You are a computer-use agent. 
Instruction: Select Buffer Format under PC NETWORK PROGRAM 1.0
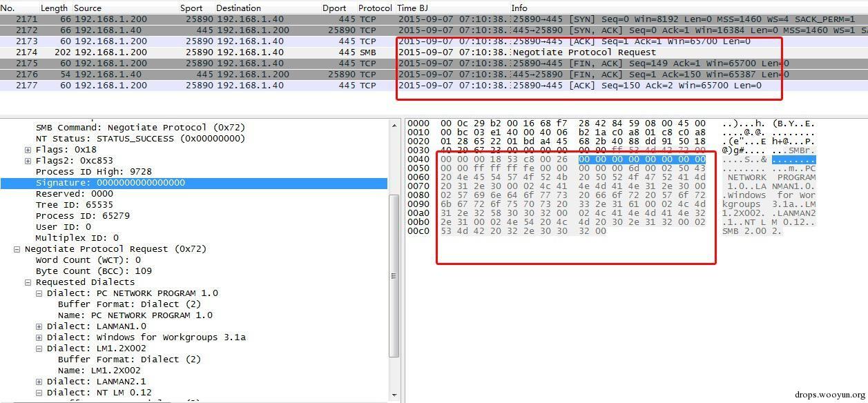coord(129,304)
